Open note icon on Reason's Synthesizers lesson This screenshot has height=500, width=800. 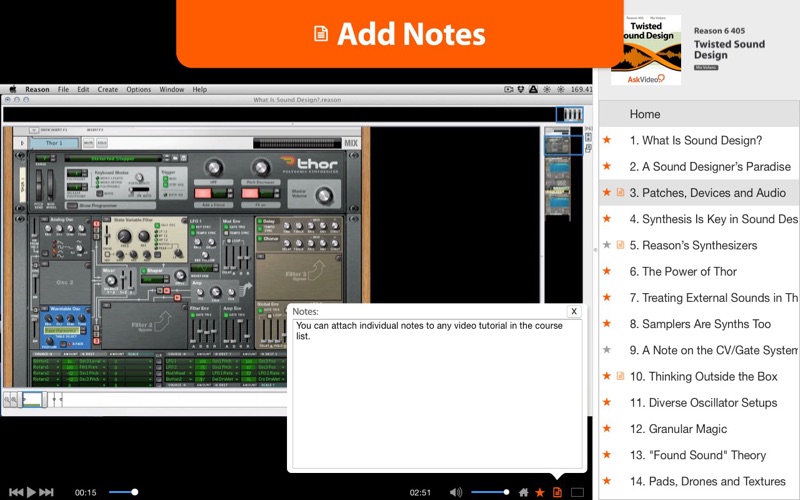(x=620, y=245)
